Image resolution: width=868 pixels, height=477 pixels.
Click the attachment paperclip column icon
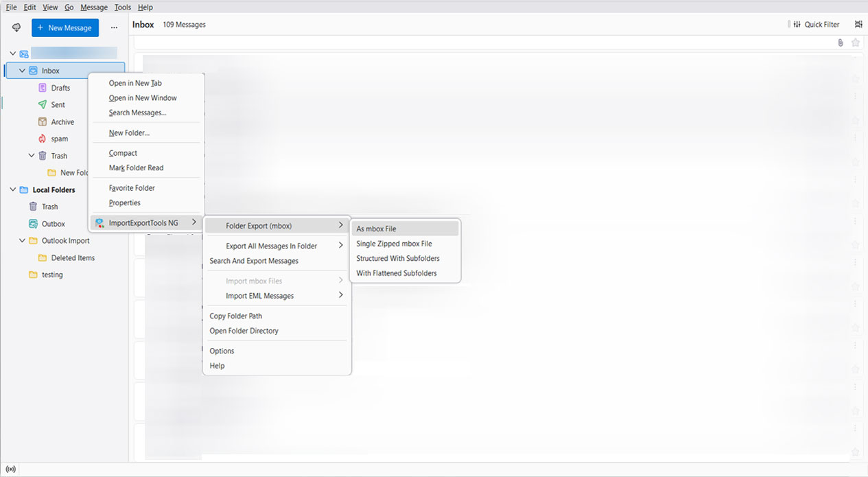click(x=840, y=43)
